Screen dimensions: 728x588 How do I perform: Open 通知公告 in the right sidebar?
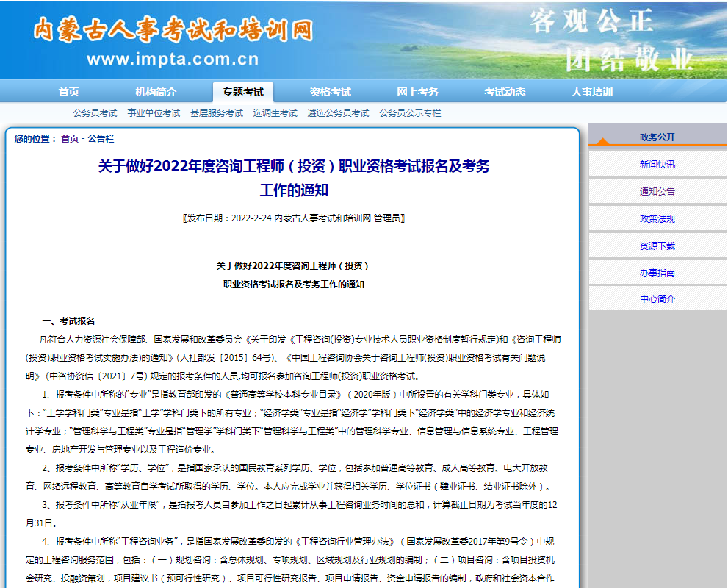(657, 192)
